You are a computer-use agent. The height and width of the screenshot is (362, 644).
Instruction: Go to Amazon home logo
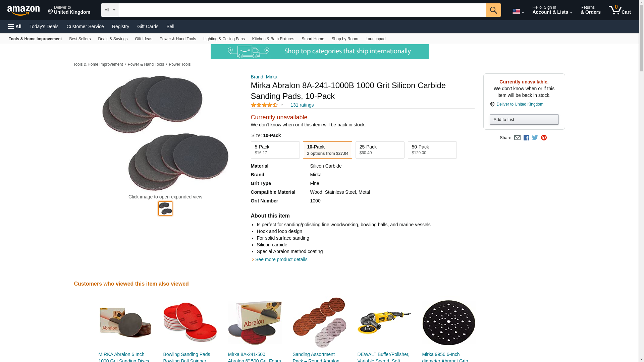[x=23, y=10]
